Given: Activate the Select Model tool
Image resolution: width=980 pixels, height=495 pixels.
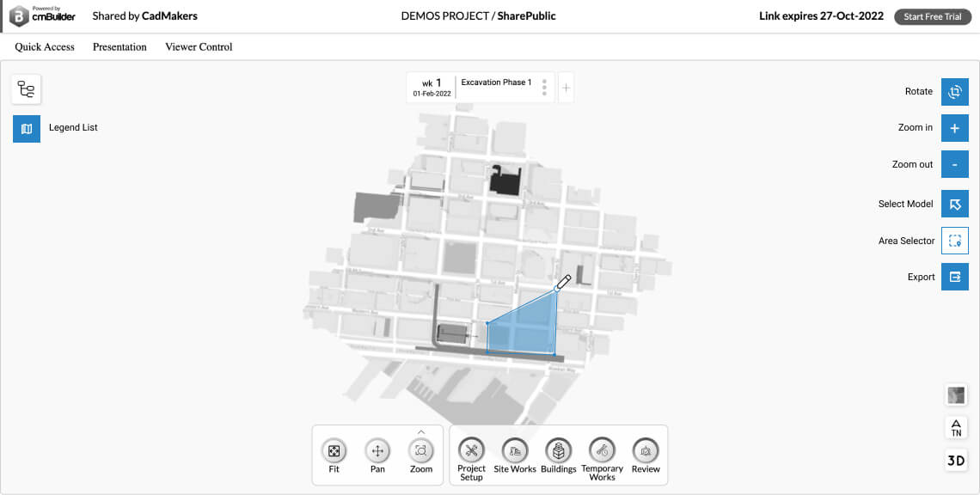Looking at the screenshot, I should pos(954,204).
